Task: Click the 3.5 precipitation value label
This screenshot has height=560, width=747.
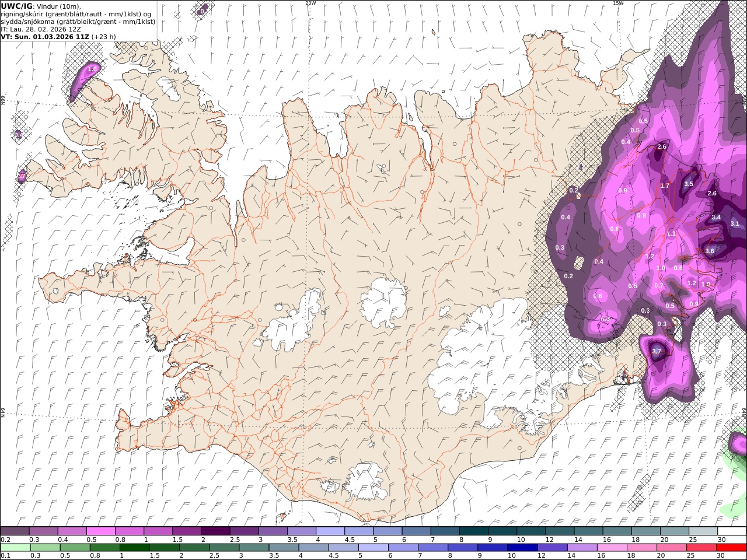Action: coord(689,184)
